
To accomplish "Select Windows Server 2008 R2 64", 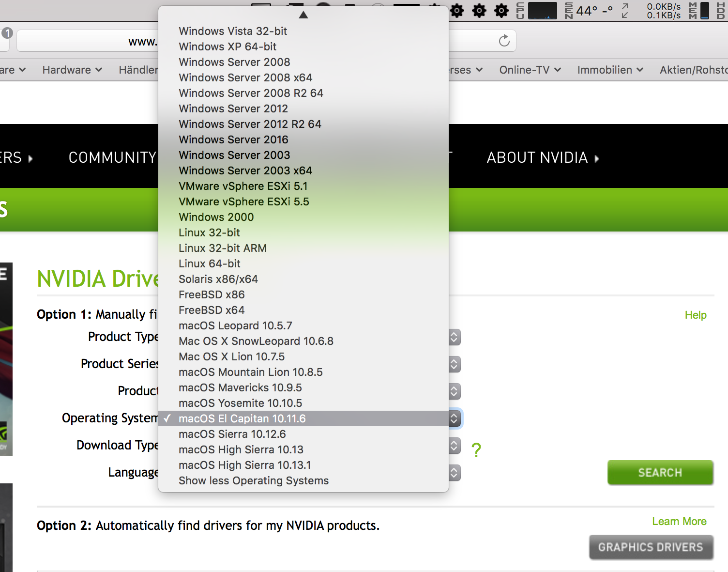I will click(303, 93).
